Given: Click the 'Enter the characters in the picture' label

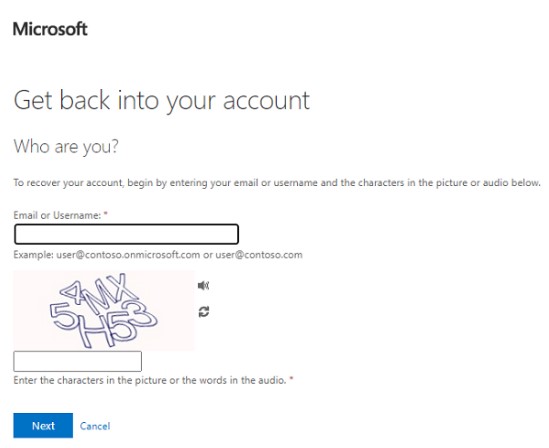Looking at the screenshot, I should point(150,380).
